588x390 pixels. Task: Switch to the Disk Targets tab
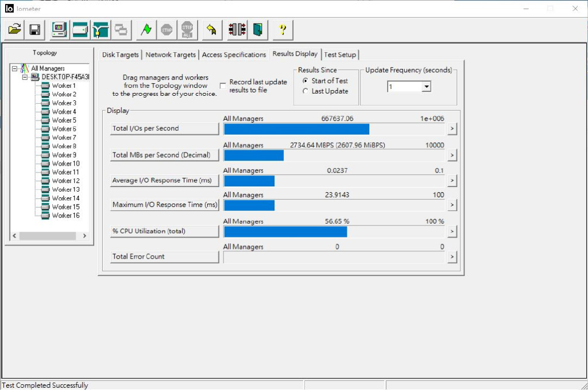120,54
